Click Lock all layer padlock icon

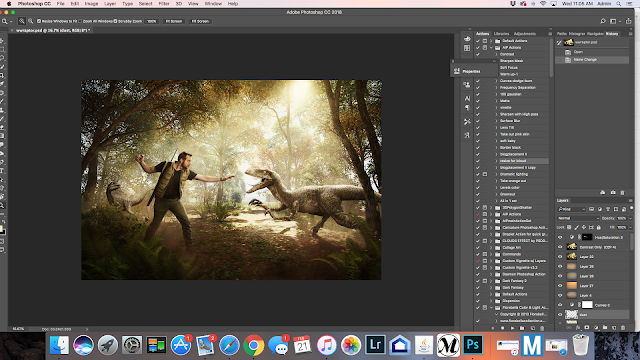tap(599, 227)
